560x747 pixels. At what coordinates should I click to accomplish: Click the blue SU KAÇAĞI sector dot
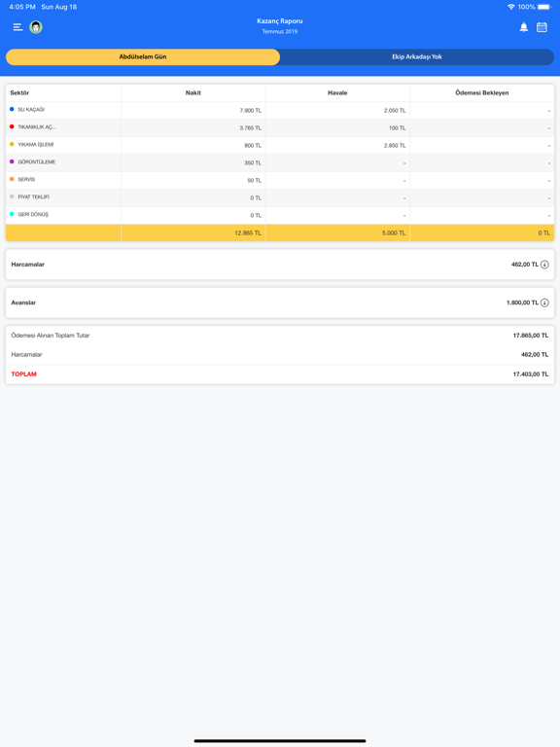point(12,110)
